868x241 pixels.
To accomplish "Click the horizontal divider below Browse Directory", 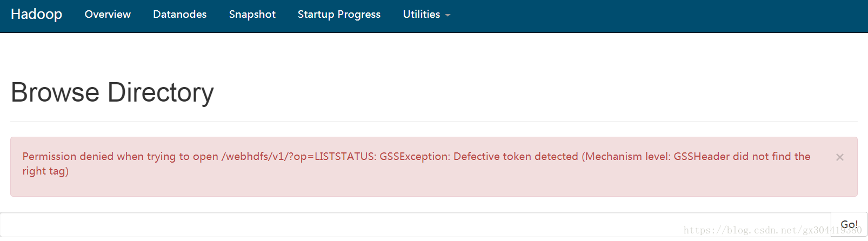I will click(x=433, y=121).
